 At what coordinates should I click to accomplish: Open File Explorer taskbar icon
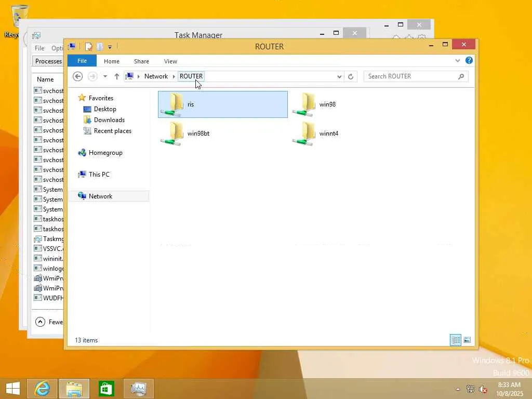74,389
